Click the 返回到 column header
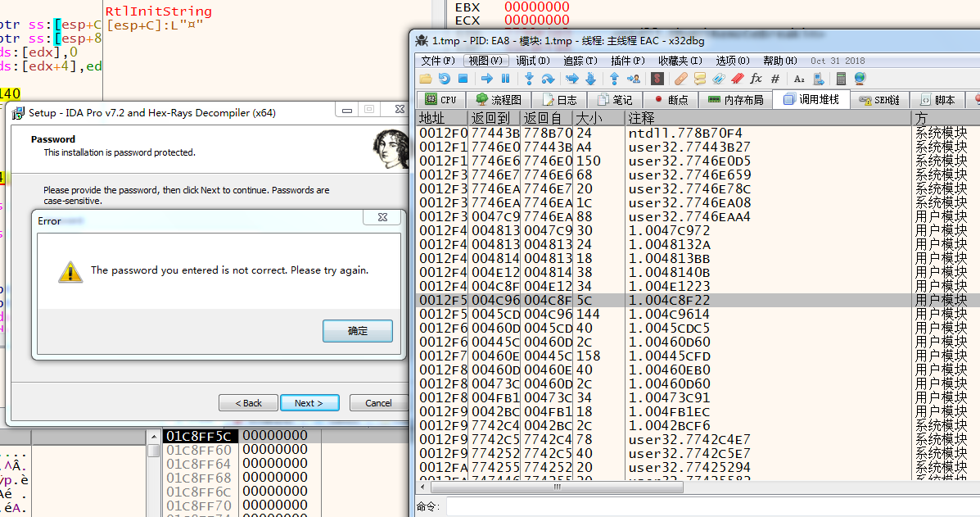The width and height of the screenshot is (980, 517). (494, 118)
